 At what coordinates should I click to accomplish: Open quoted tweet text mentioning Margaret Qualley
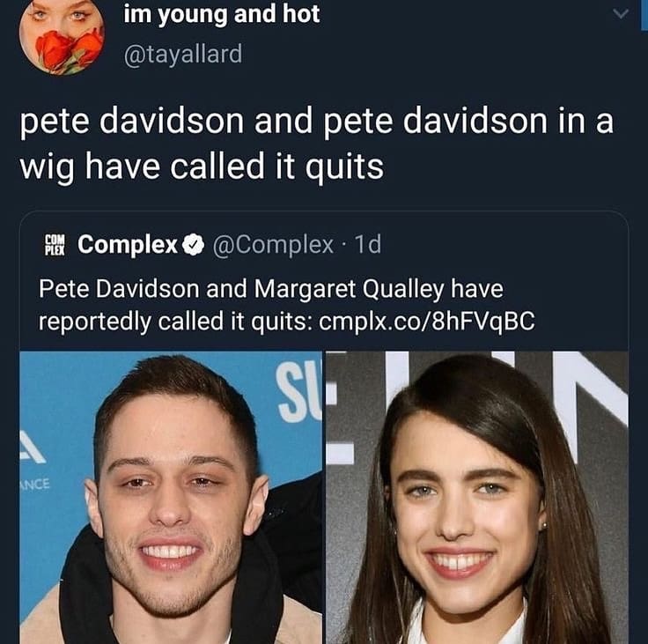[x=287, y=305]
